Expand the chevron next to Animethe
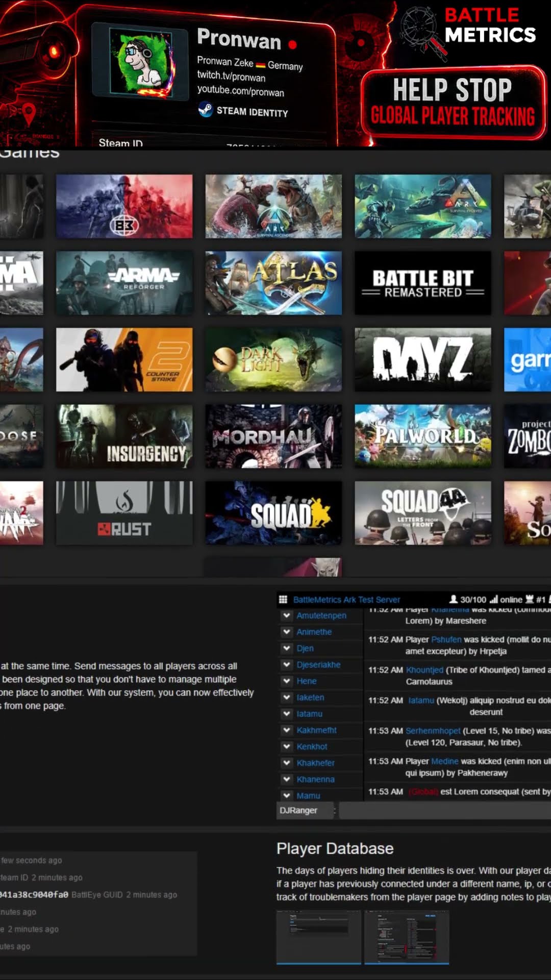The height and width of the screenshot is (980, 551). point(287,632)
